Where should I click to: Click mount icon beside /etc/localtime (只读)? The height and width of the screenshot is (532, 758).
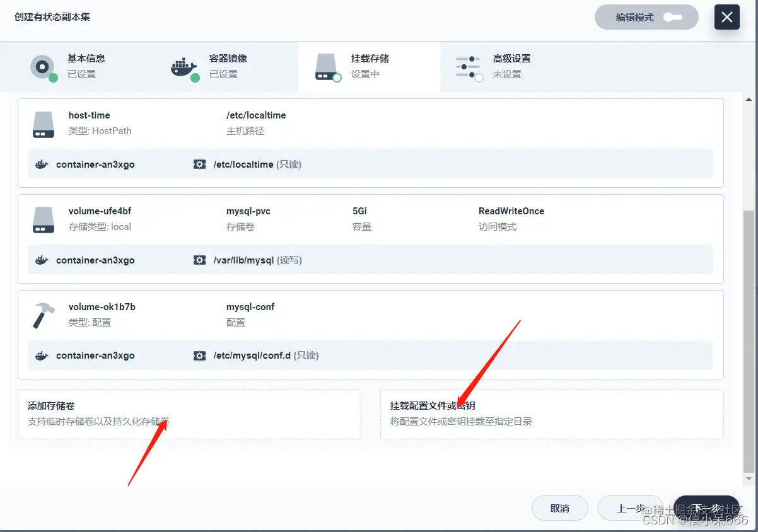(199, 165)
